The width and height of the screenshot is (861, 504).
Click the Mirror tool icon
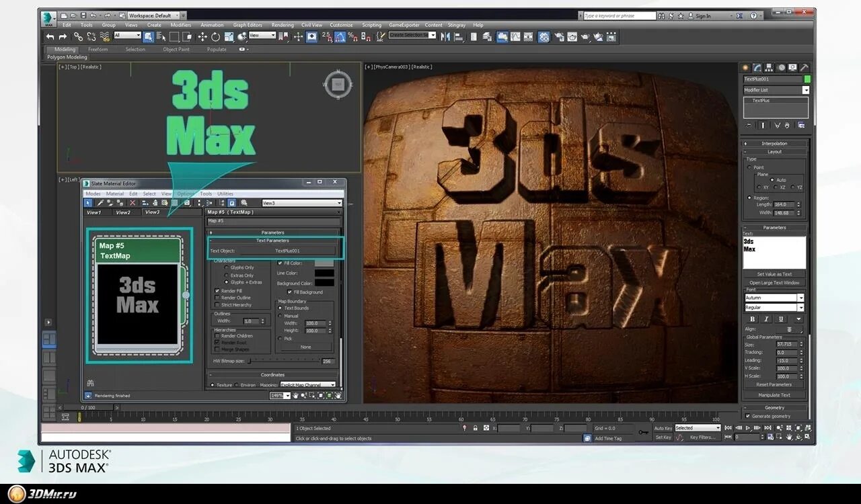[444, 37]
